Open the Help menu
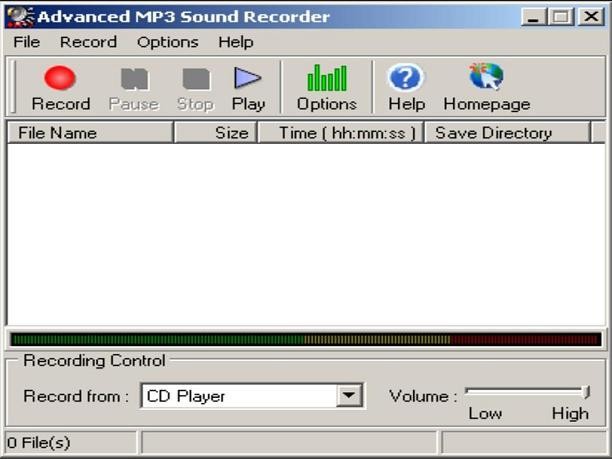This screenshot has width=612, height=459. 236,42
